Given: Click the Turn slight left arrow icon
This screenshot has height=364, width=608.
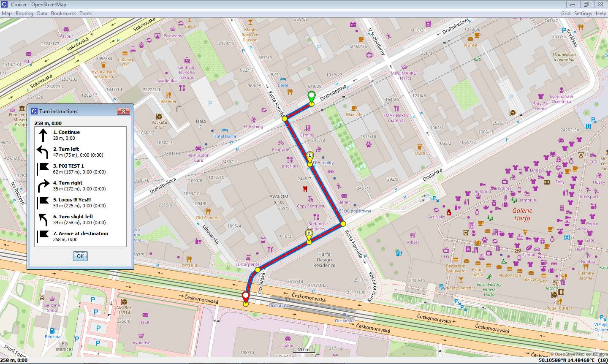Looking at the screenshot, I should [43, 219].
